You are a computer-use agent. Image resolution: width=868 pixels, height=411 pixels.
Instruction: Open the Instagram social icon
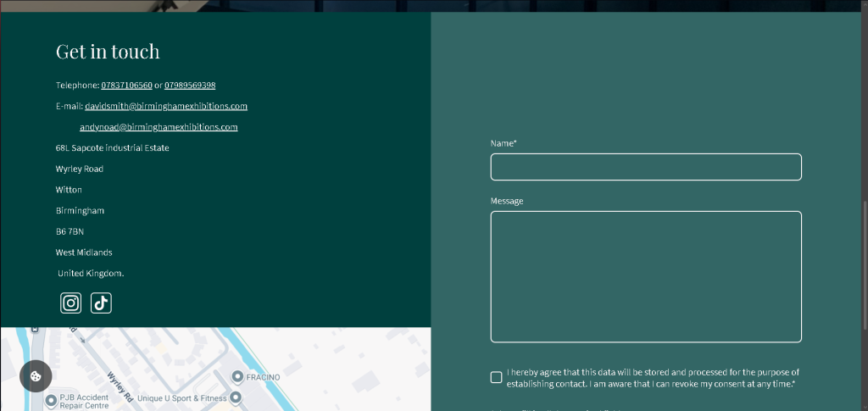pyautogui.click(x=71, y=303)
